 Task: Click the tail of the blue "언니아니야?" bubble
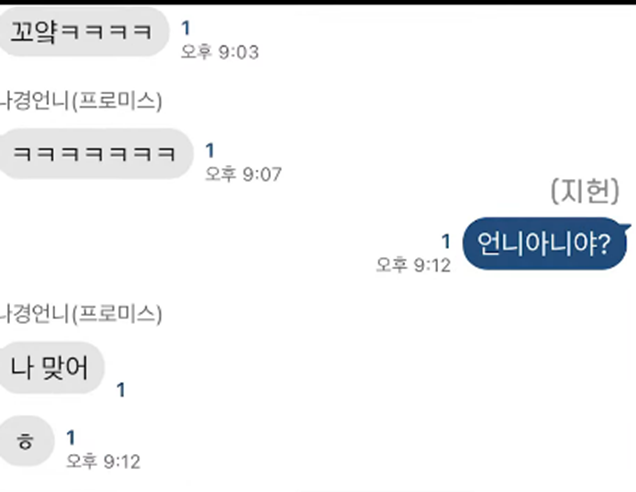(x=627, y=227)
